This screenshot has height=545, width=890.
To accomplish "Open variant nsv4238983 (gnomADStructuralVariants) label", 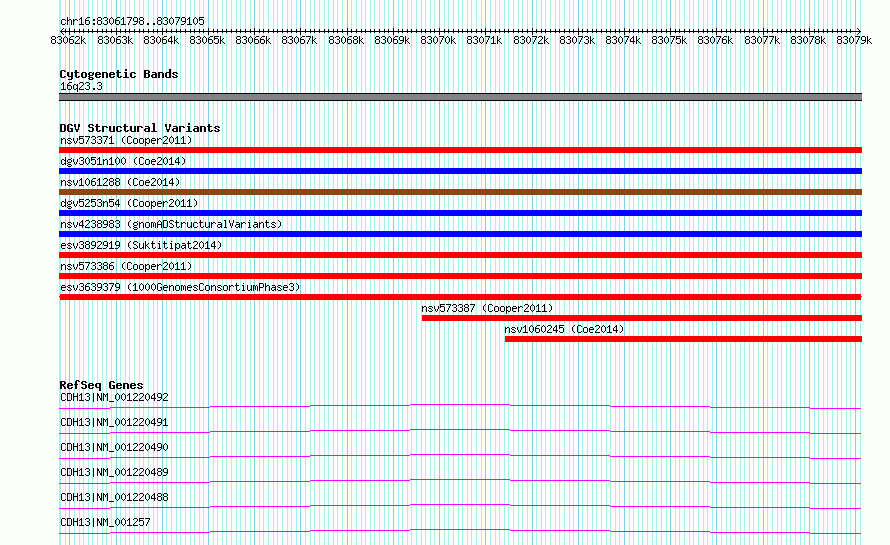I will [171, 224].
